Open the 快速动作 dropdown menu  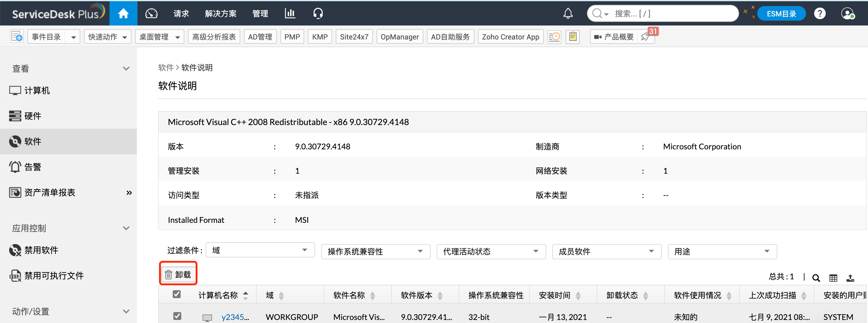coord(107,36)
